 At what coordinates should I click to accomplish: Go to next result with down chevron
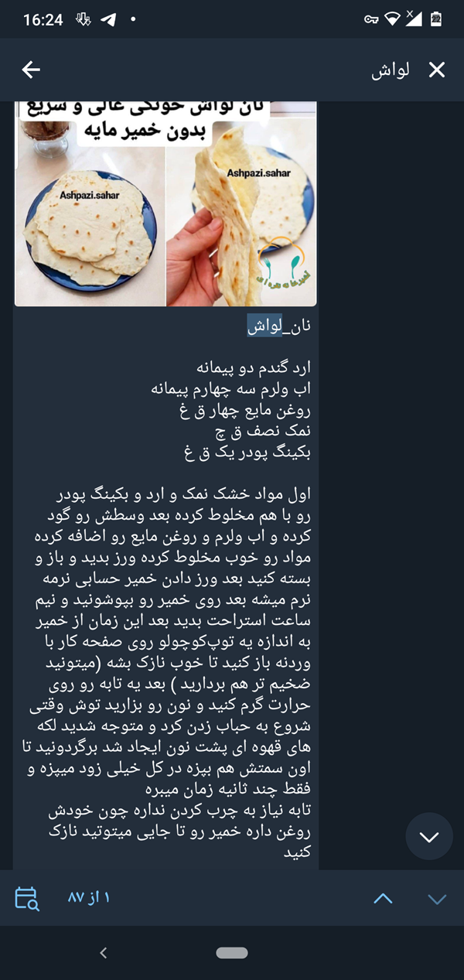tap(437, 898)
